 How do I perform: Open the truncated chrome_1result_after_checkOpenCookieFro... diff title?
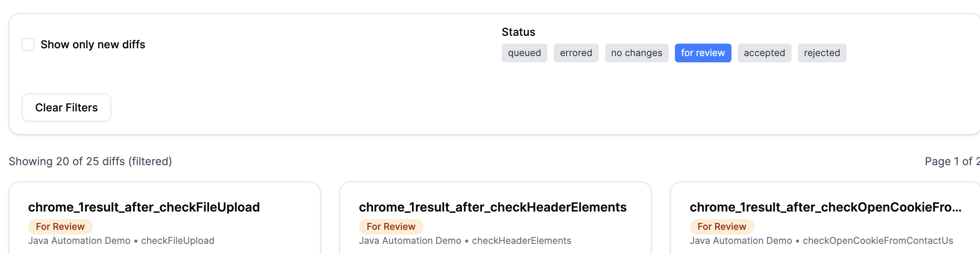825,207
